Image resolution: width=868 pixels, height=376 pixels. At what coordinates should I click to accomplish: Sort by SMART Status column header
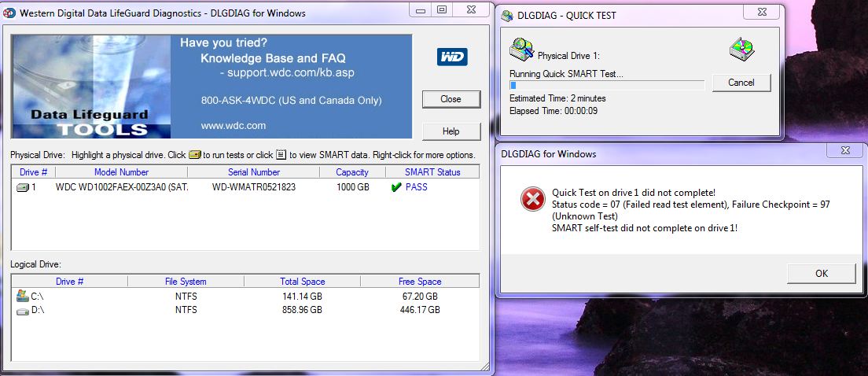click(432, 172)
